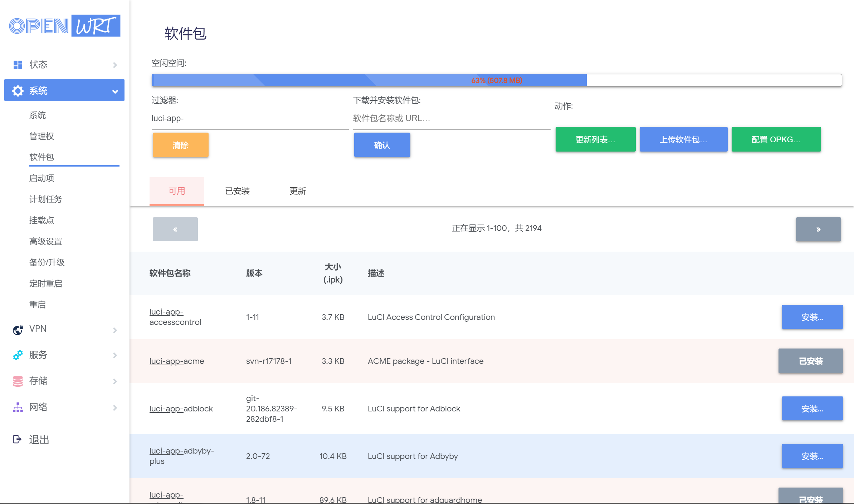Click the VPN globe icon
The width and height of the screenshot is (854, 504).
click(18, 330)
